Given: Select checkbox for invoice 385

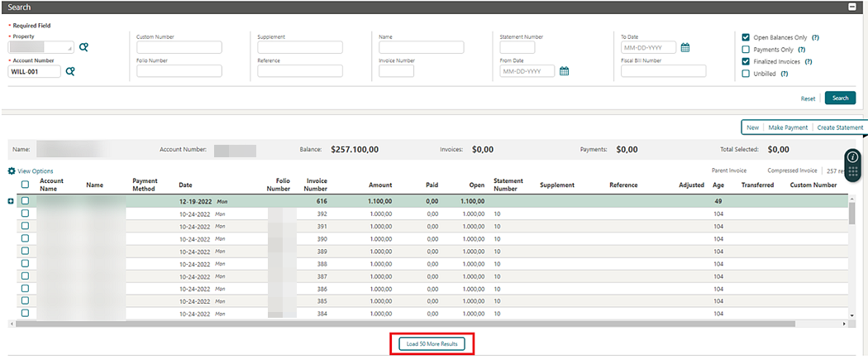Looking at the screenshot, I should pyautogui.click(x=25, y=300).
